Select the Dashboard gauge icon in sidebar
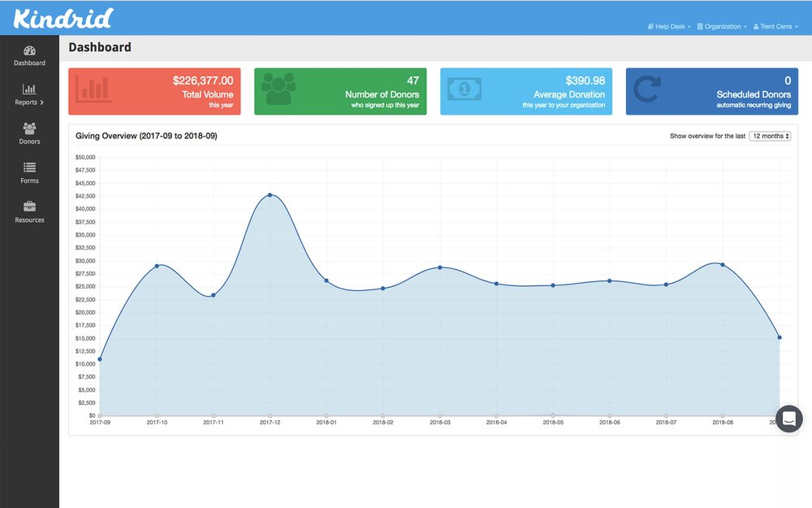Screen dimensions: 812x508 pyautogui.click(x=29, y=50)
